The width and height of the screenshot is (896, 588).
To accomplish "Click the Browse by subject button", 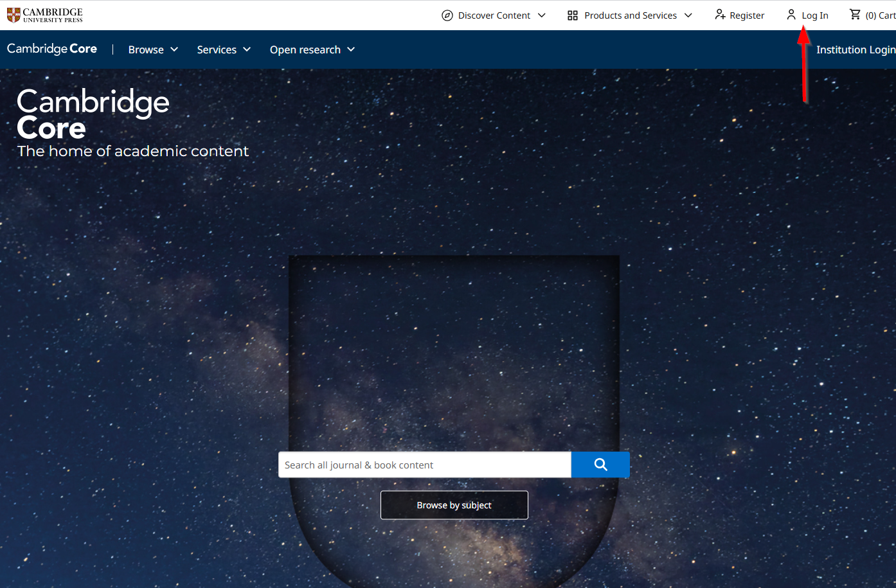I will click(454, 505).
